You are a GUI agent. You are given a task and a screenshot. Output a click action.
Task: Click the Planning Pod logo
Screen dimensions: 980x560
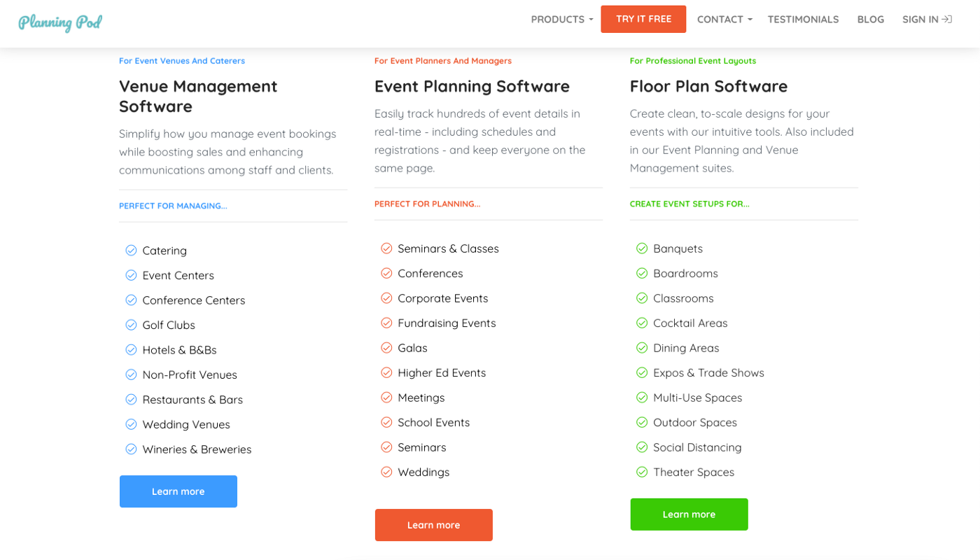pos(60,22)
